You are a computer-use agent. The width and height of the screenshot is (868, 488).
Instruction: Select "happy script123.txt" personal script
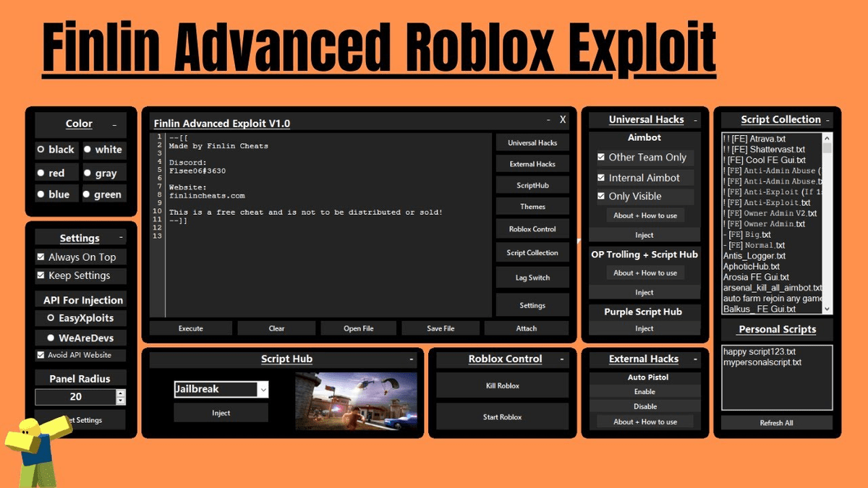759,352
